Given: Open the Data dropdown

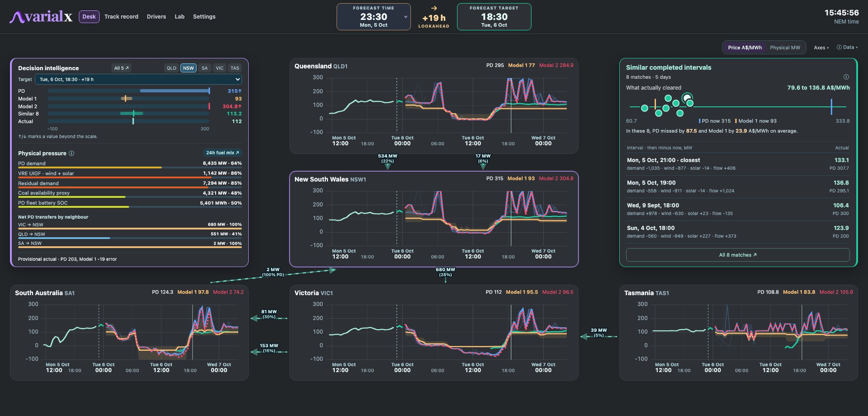Looking at the screenshot, I should point(847,47).
